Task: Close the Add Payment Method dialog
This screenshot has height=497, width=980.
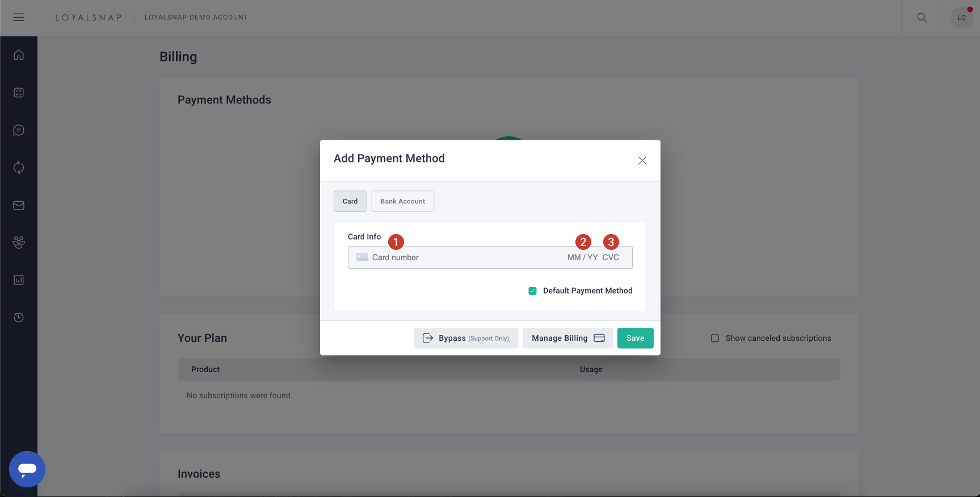Action: pyautogui.click(x=642, y=161)
